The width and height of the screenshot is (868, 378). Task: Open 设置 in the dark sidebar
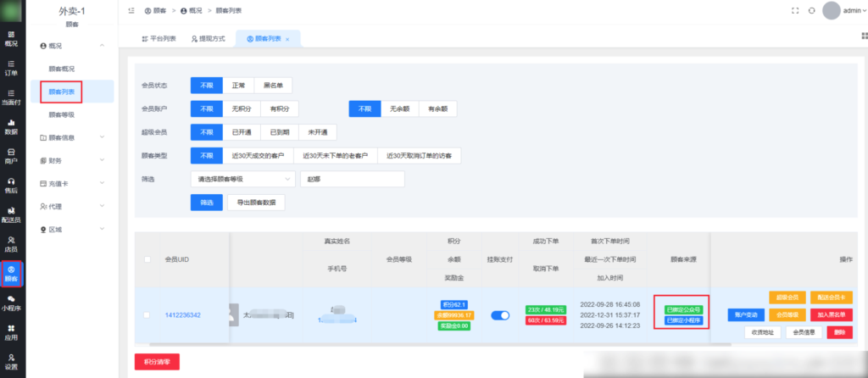pyautogui.click(x=11, y=362)
